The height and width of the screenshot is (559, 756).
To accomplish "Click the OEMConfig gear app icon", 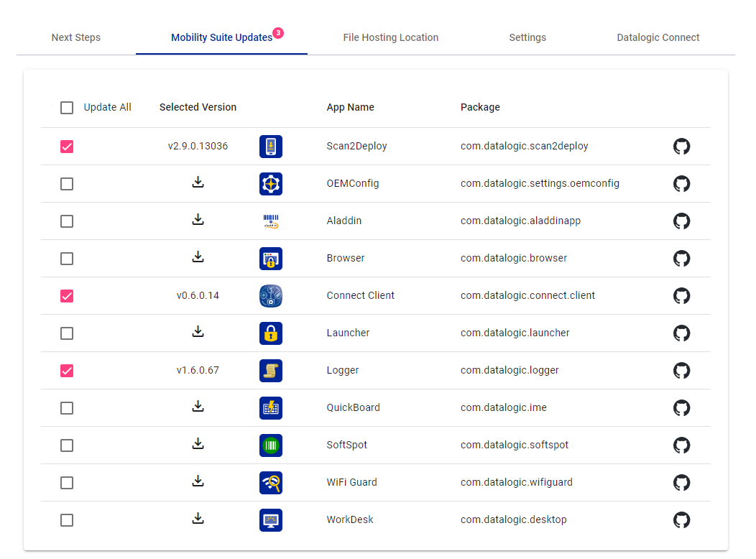I will tap(270, 184).
